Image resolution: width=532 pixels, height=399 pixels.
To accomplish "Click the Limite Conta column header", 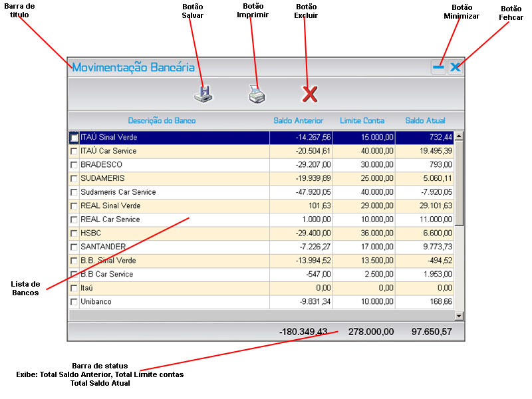I will click(x=362, y=120).
